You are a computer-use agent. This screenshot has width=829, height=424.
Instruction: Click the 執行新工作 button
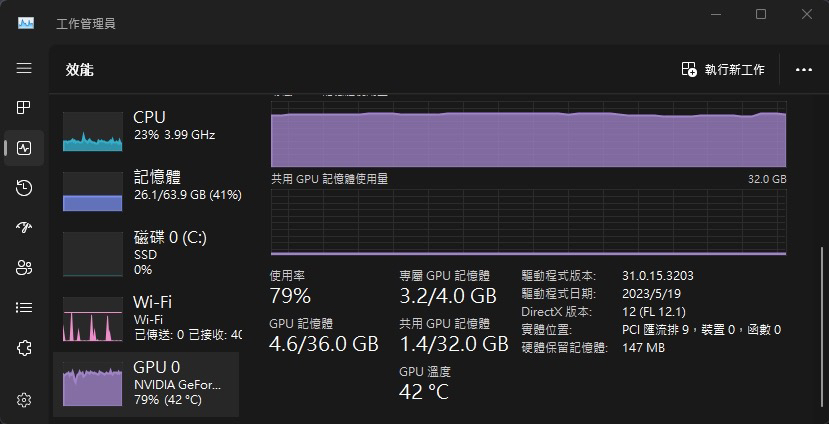pyautogui.click(x=723, y=69)
